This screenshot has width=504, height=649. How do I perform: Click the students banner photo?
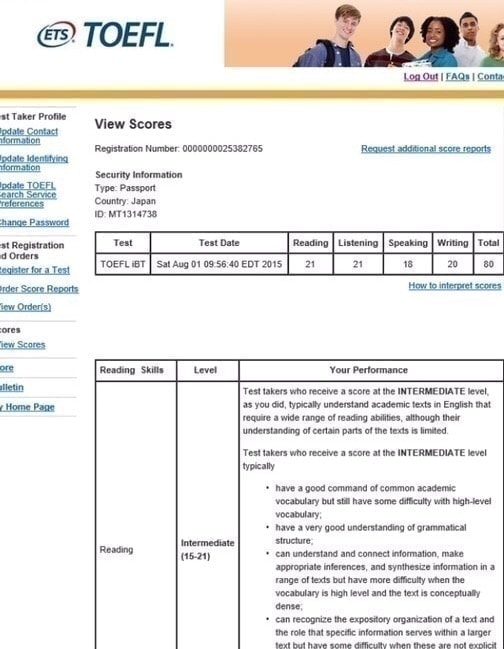(364, 33)
